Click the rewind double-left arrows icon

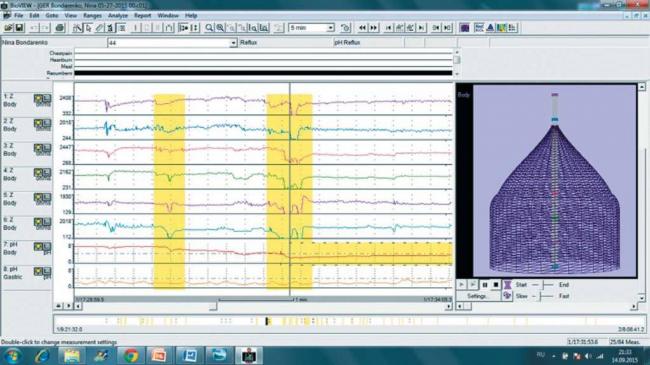pos(362,28)
